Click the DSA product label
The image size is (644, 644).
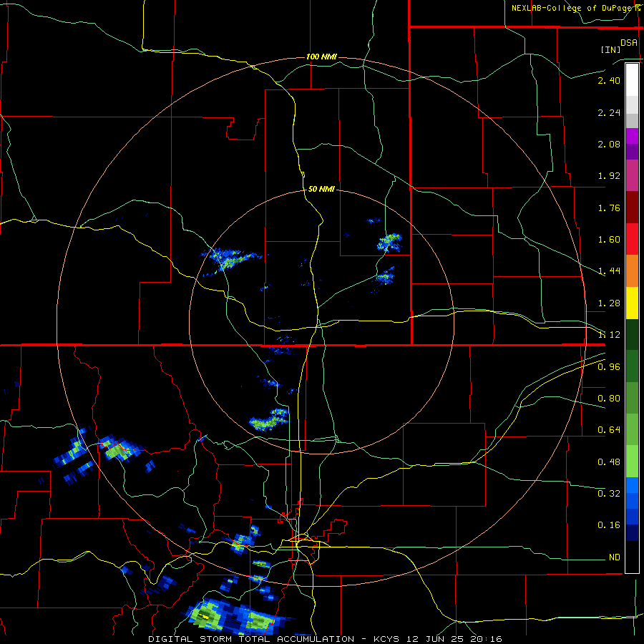(x=629, y=43)
